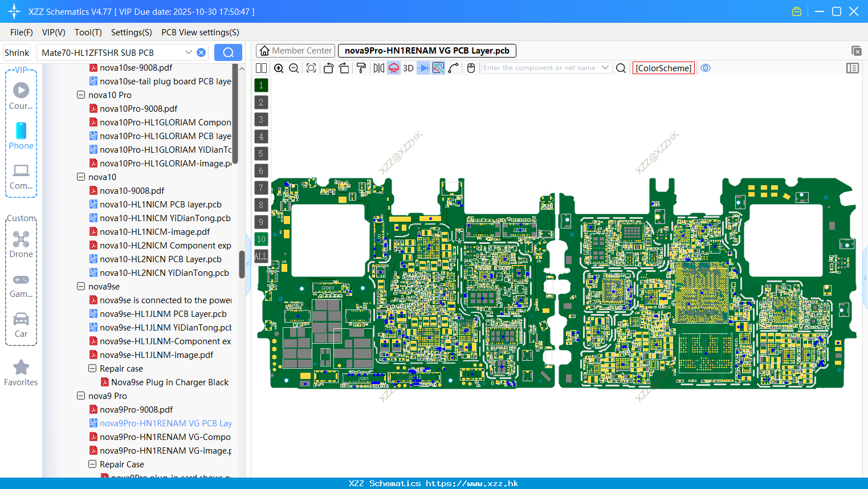Switch to 3D view mode
The width and height of the screenshot is (868, 489).
[408, 68]
